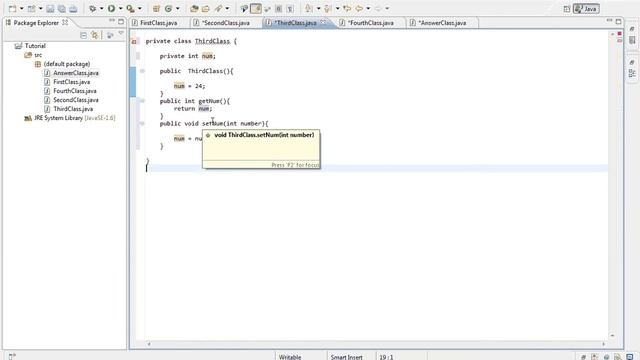
Task: Click the Print toolbar icon
Action: point(73,9)
